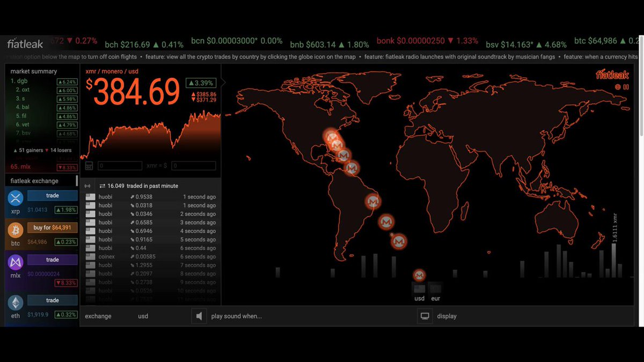The image size is (644, 362).
Task: Click eth price $1,919.9
Action: point(38,315)
